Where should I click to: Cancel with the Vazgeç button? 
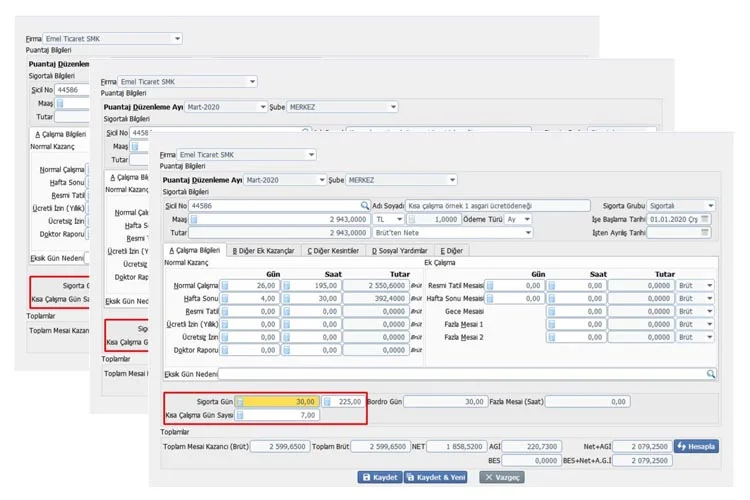pyautogui.click(x=500, y=478)
